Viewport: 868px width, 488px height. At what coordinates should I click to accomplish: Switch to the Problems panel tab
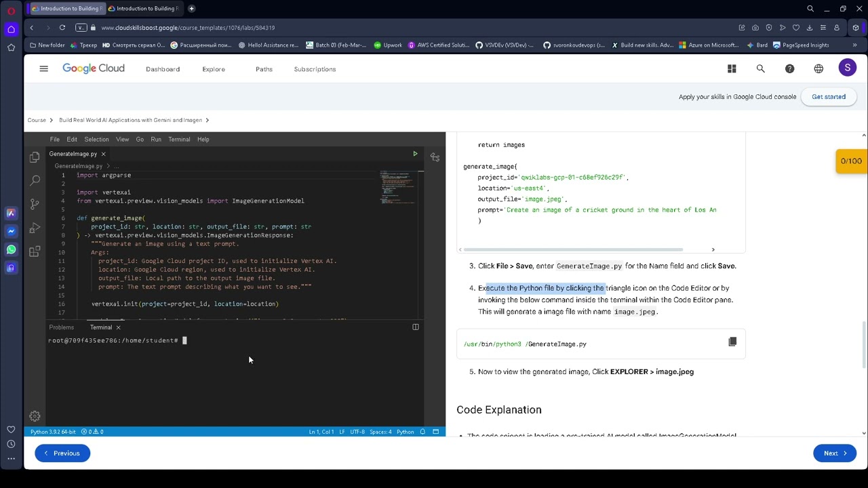61,327
